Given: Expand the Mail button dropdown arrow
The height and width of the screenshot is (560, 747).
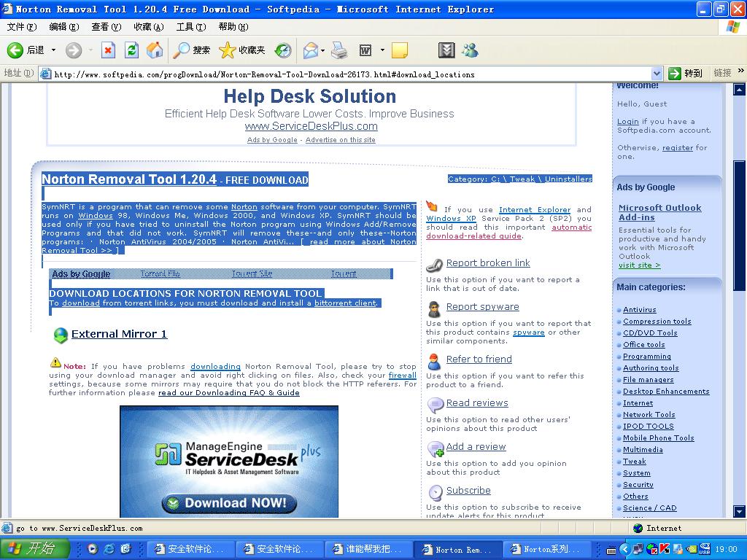Looking at the screenshot, I should 322,50.
